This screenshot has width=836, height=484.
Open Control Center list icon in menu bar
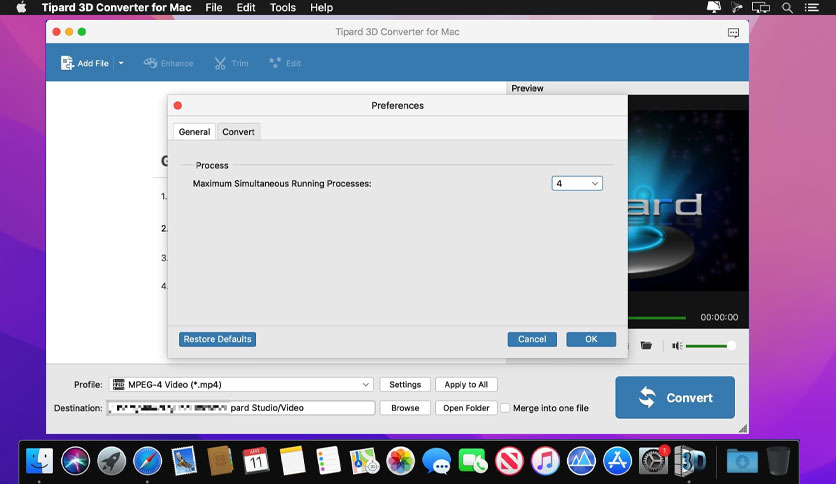pyautogui.click(x=811, y=7)
